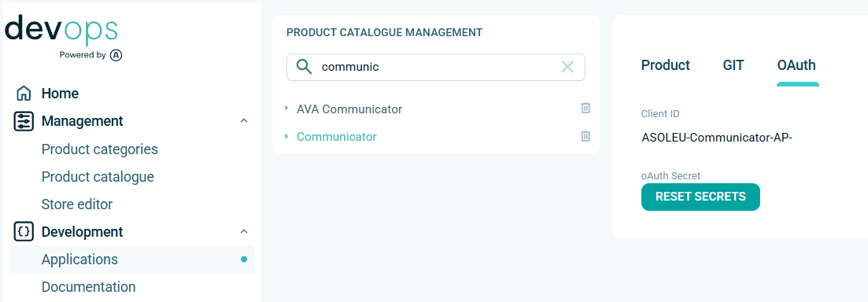The image size is (868, 302).
Task: Click the RESET SECRETS button
Action: [700, 197]
